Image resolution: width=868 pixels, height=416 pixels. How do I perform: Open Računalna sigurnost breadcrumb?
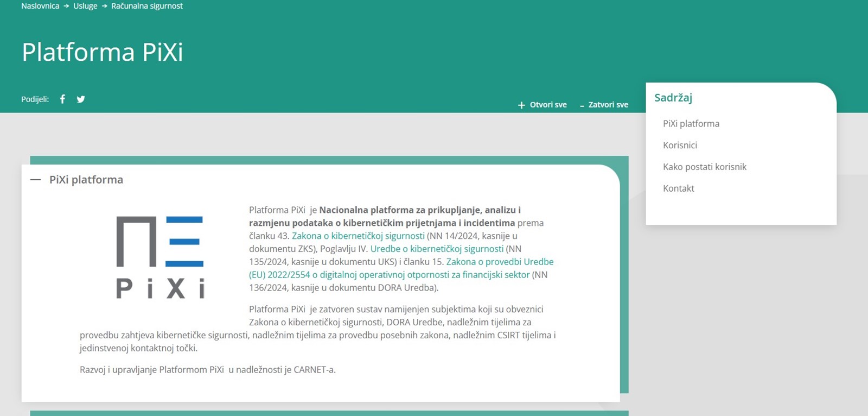click(x=147, y=6)
